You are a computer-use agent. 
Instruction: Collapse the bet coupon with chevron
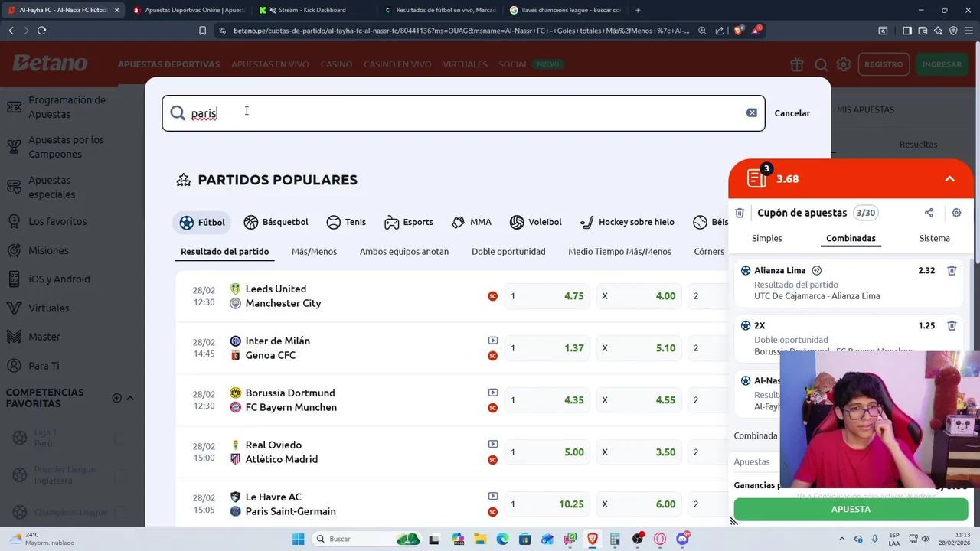(x=949, y=179)
